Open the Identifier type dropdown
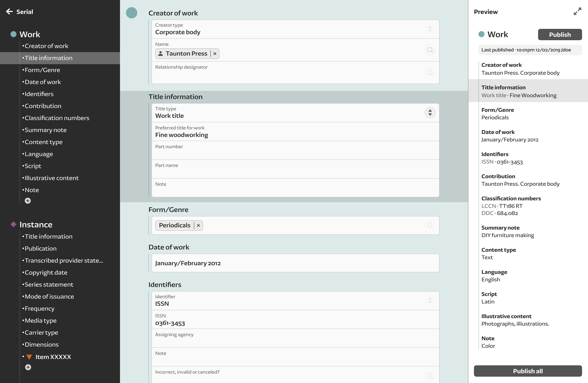Viewport: 588px width, 383px height. click(430, 300)
